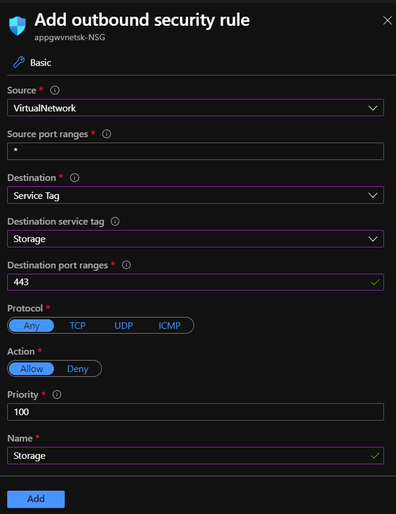Select TCP protocol option
Image resolution: width=396 pixels, height=514 pixels.
click(78, 326)
